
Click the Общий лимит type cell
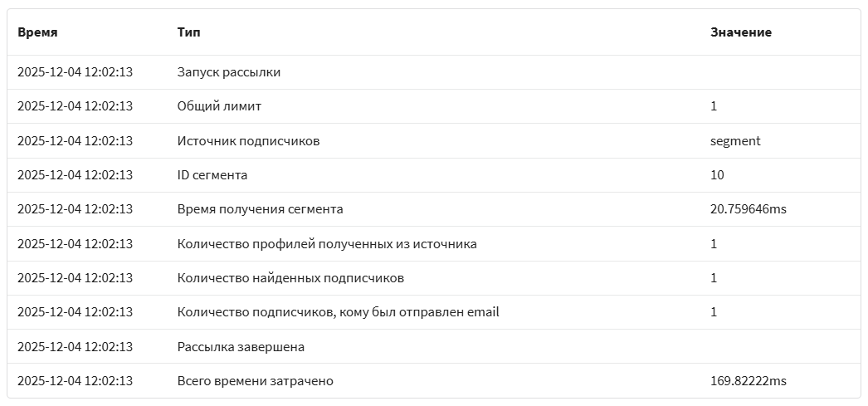pyautogui.click(x=219, y=106)
